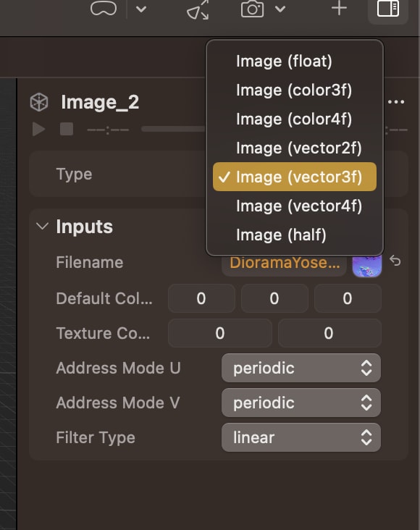The image size is (420, 530).
Task: Click the animation timeline scrubber
Action: (173, 129)
